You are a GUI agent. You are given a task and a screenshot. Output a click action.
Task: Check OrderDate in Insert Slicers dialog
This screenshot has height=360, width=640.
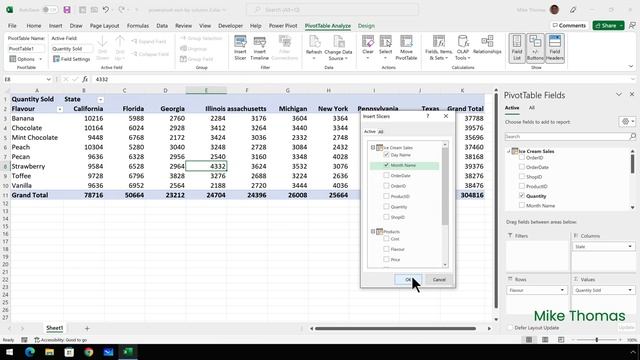click(386, 176)
